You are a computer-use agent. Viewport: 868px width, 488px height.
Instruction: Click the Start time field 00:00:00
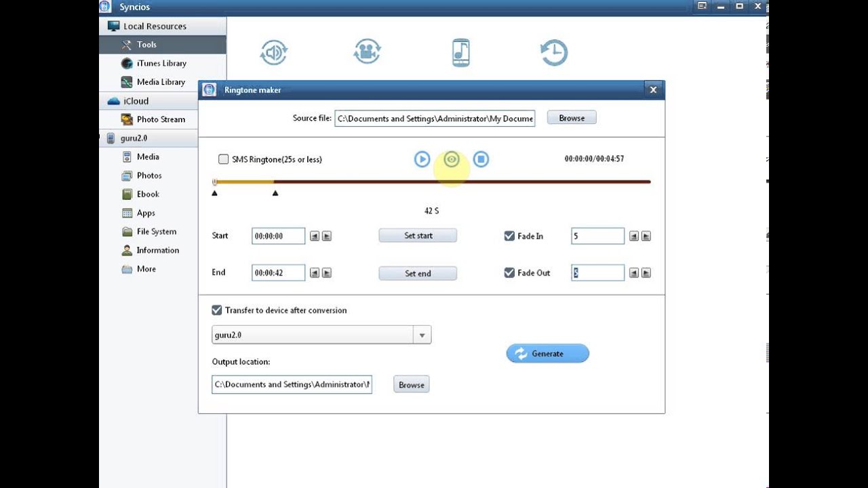[x=278, y=236]
